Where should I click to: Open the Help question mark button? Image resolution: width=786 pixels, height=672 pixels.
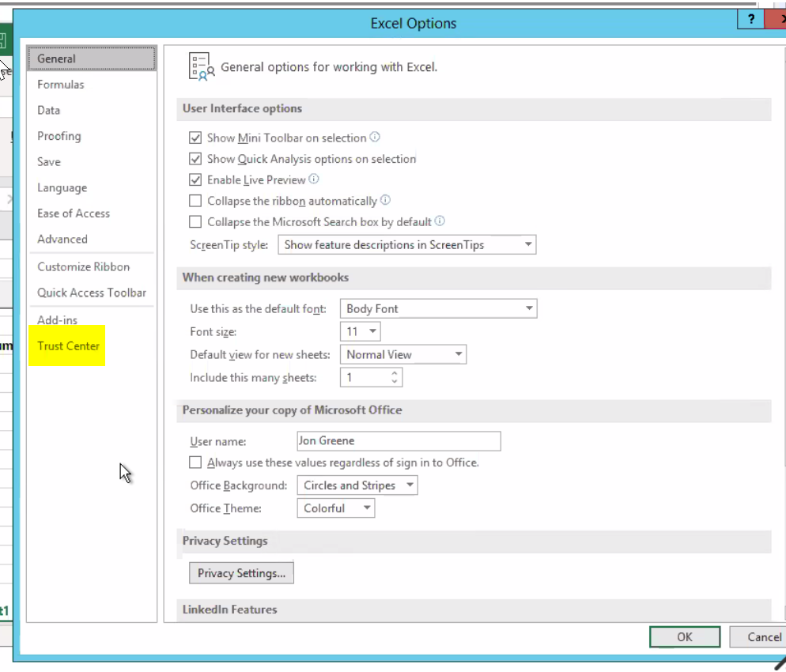pos(751,19)
